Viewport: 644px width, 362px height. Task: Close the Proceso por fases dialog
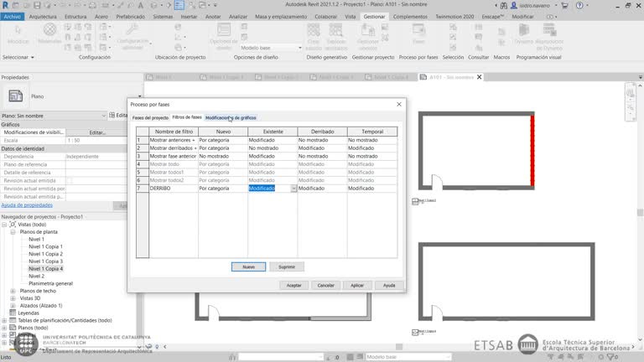[x=398, y=104]
